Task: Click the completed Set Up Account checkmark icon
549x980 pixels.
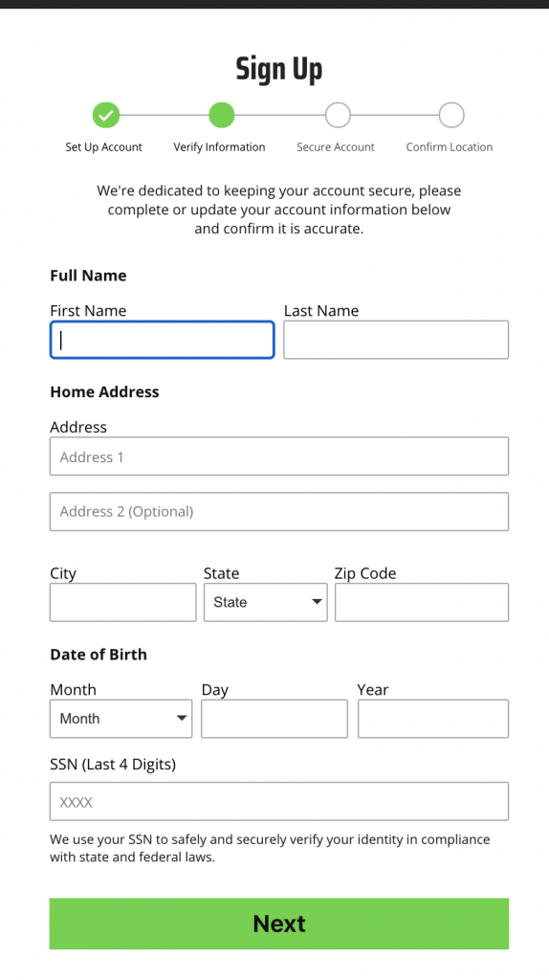Action: [x=106, y=115]
